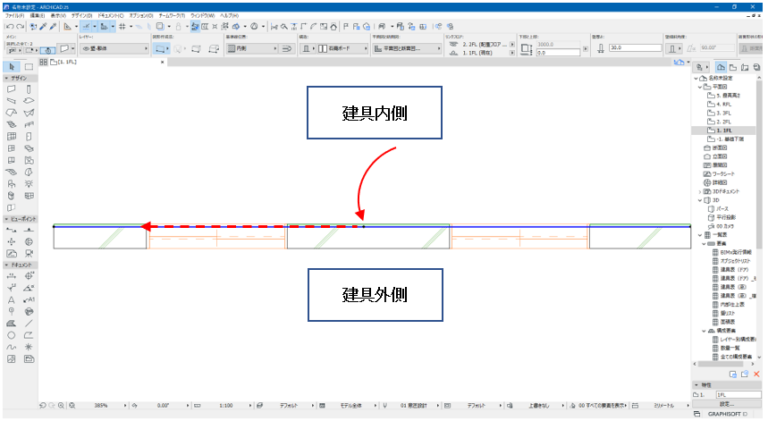The image size is (768, 421).
Task: Open the ヘルプ menu
Action: 229,16
